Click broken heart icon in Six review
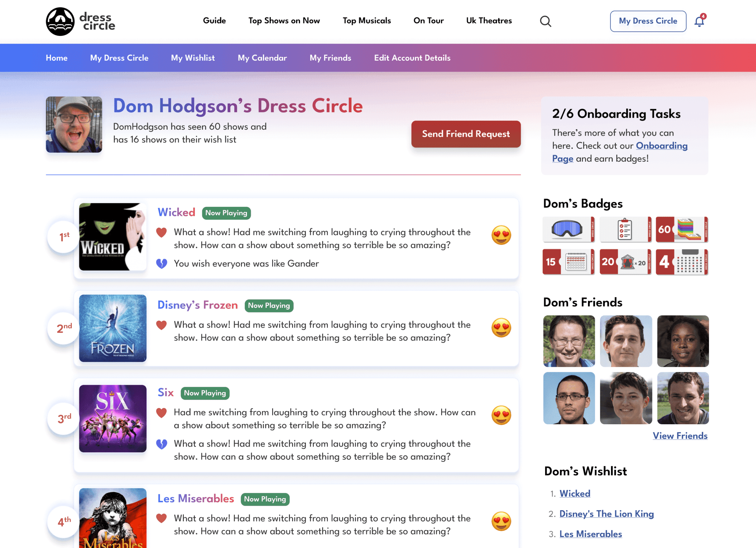Viewport: 756px width, 548px height. pyautogui.click(x=162, y=444)
